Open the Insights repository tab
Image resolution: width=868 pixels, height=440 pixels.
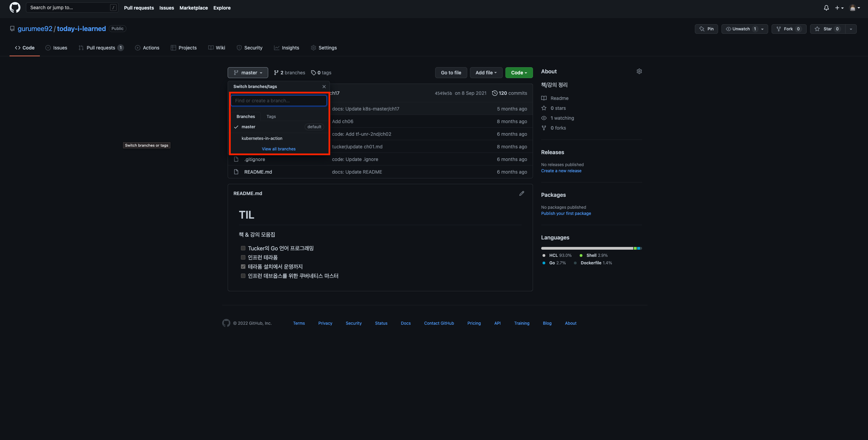[287, 48]
